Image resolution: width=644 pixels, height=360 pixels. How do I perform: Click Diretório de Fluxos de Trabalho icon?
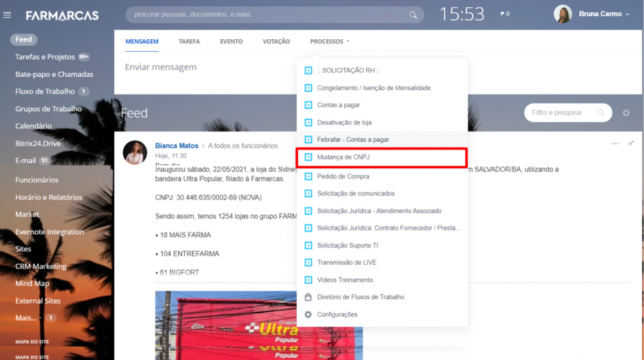308,297
